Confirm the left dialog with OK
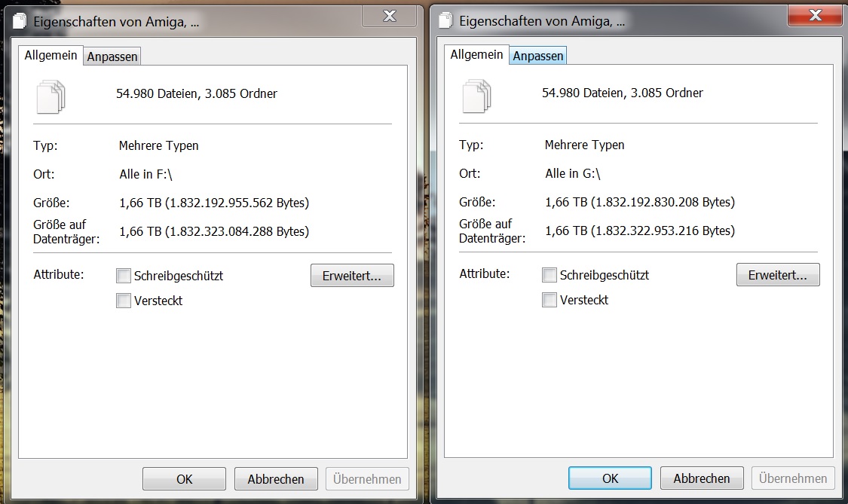Viewport: 848px width, 504px height. [x=184, y=479]
